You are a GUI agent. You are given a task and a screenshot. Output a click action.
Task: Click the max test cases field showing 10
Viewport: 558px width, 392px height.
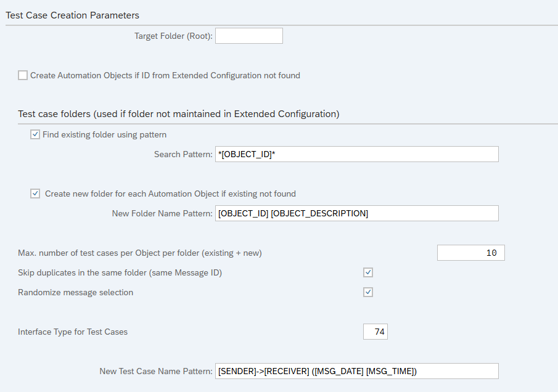pyautogui.click(x=470, y=253)
